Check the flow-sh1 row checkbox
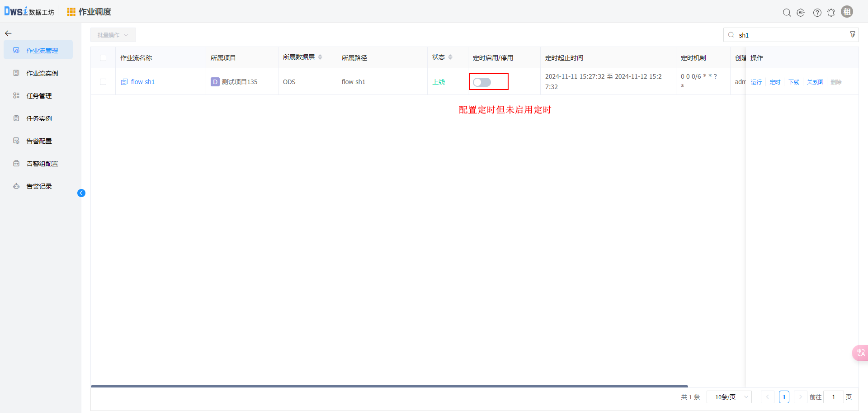 pyautogui.click(x=103, y=82)
